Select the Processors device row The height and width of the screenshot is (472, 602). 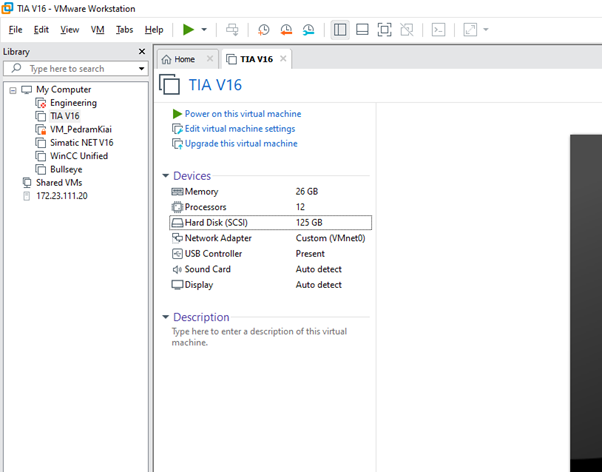click(x=270, y=207)
